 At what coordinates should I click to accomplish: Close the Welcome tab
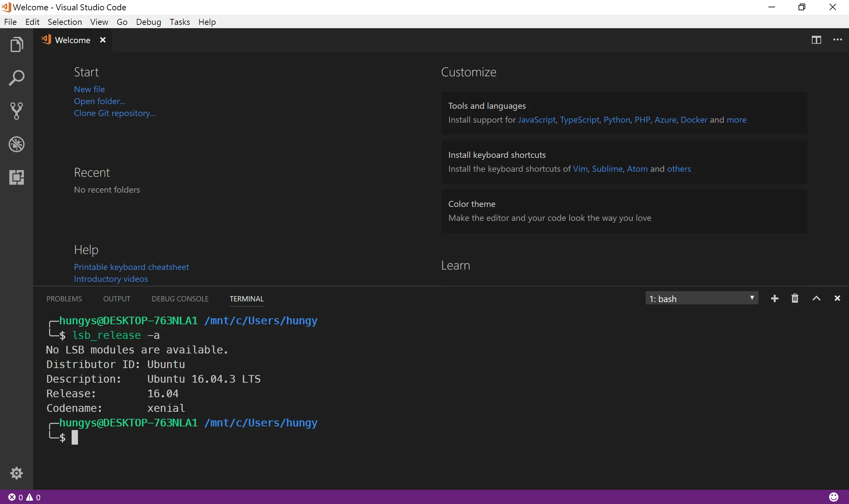click(x=103, y=40)
